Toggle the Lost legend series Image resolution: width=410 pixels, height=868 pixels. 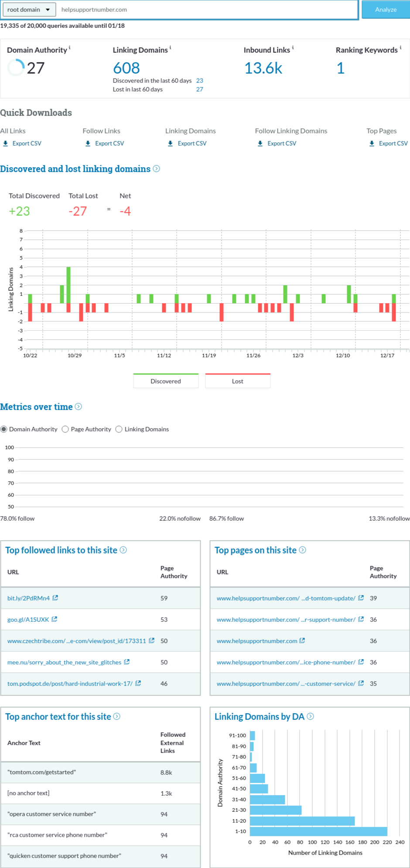238,381
